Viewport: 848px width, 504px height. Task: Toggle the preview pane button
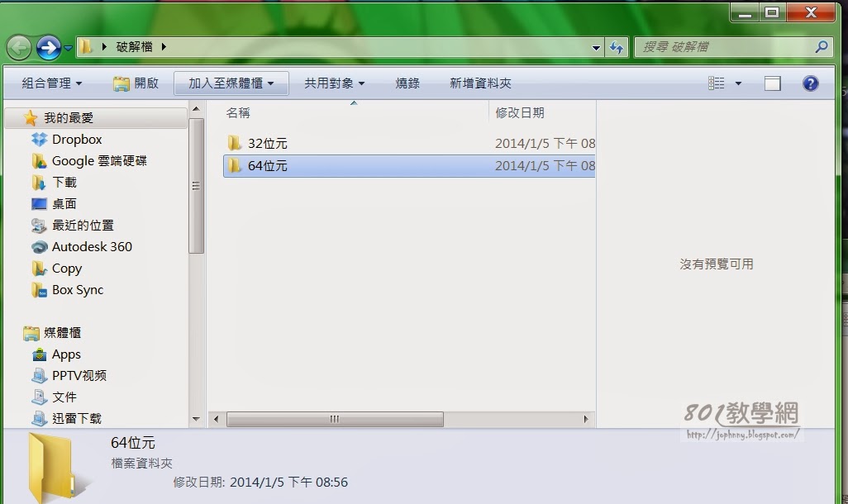772,83
